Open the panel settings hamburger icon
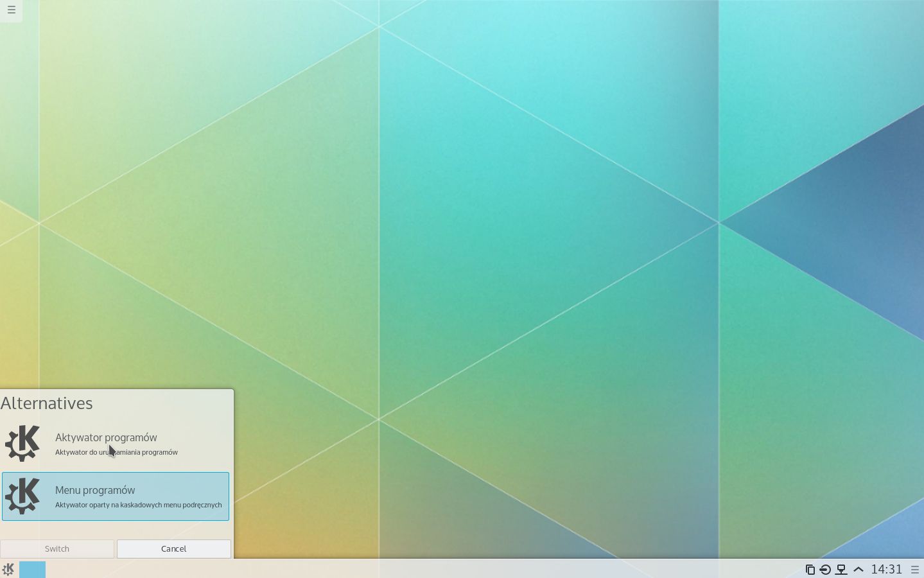Image resolution: width=924 pixels, height=578 pixels. [x=915, y=570]
